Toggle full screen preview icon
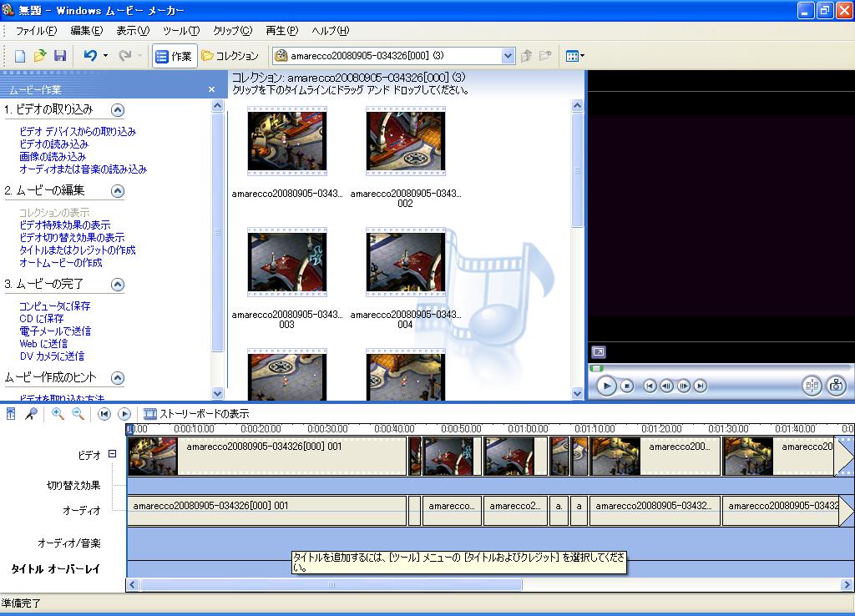The height and width of the screenshot is (616, 855). (598, 352)
